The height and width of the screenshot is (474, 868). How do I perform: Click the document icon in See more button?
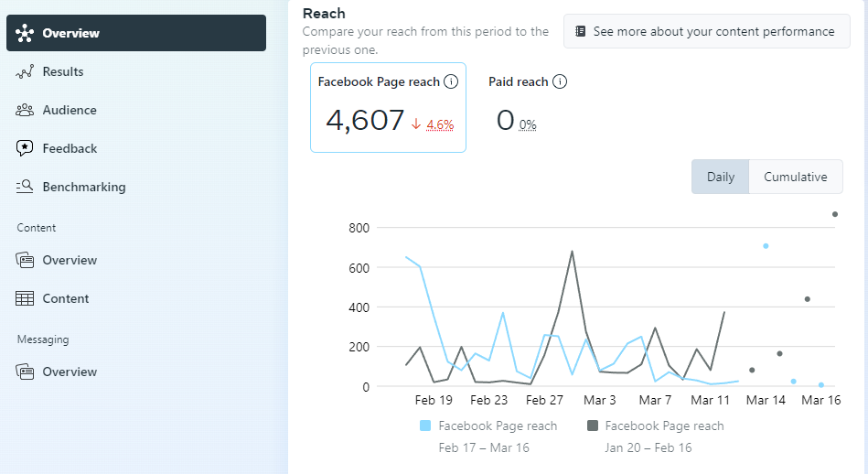pyautogui.click(x=580, y=31)
